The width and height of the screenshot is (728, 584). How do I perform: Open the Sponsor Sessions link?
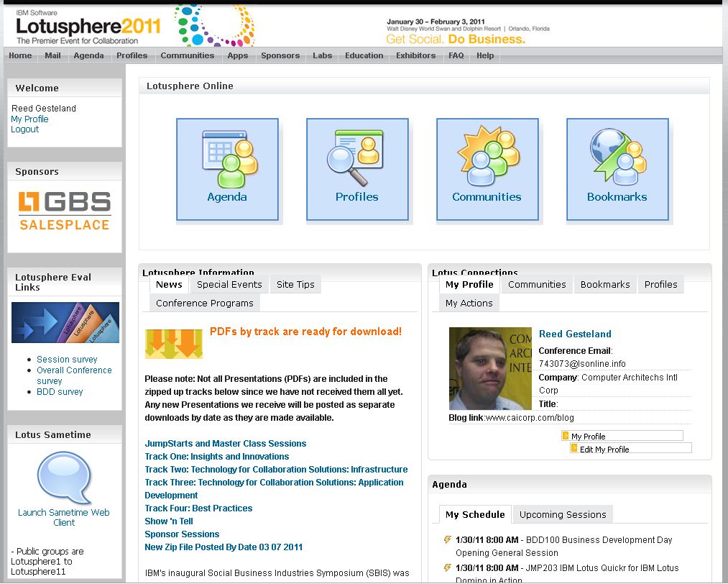[x=182, y=534]
